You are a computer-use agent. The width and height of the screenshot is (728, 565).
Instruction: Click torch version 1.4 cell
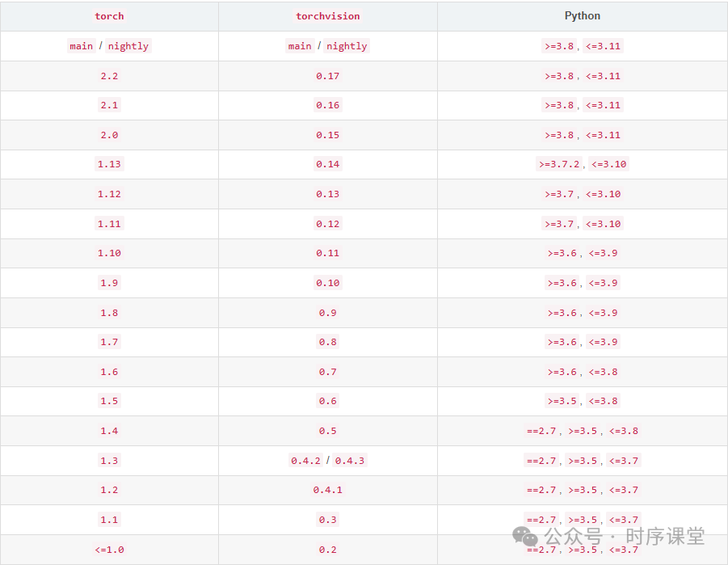pyautogui.click(x=109, y=431)
